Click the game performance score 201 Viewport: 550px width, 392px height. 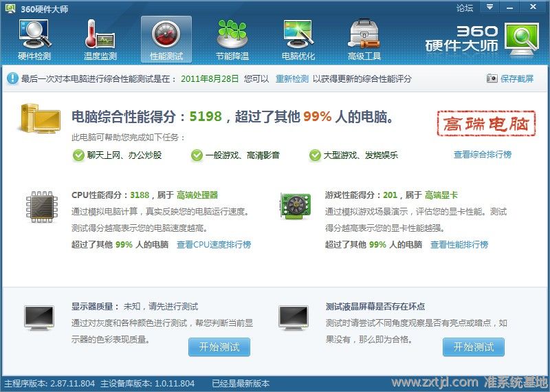pyautogui.click(x=390, y=195)
